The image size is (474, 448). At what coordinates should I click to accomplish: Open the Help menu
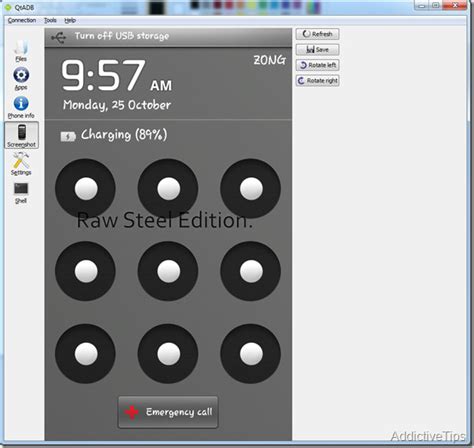[x=70, y=20]
